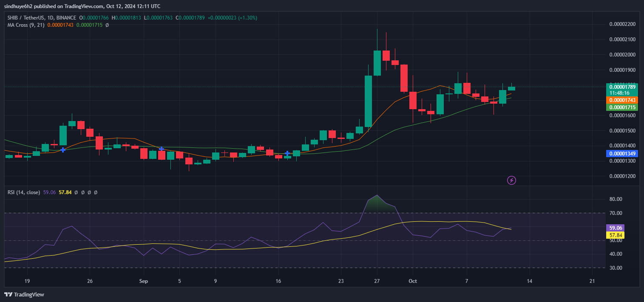This screenshot has height=302, width=644.
Task: Click the +1.30% change value in the header
Action: [247, 18]
